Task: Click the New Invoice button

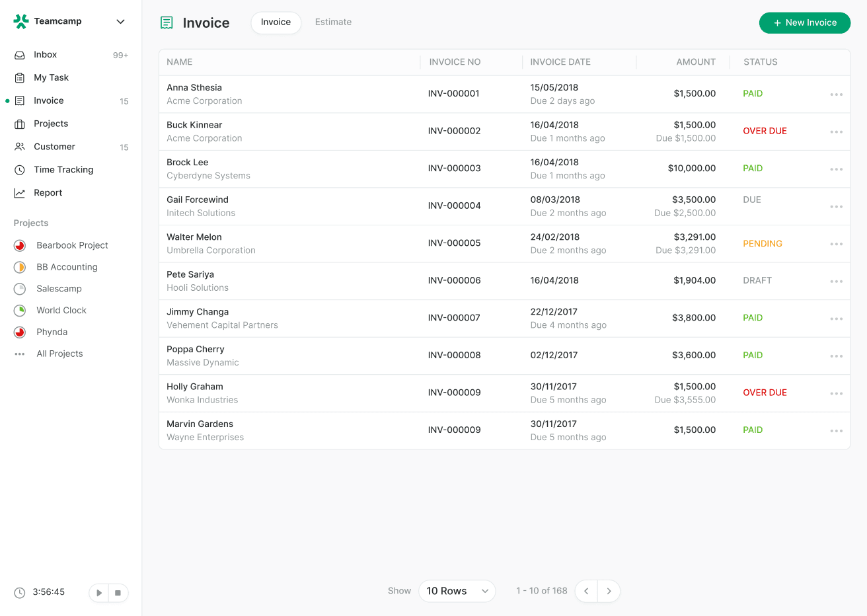Action: [x=804, y=22]
